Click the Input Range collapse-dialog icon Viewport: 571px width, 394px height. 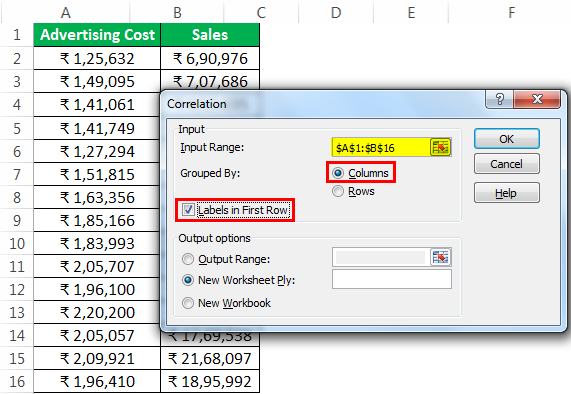[x=441, y=147]
